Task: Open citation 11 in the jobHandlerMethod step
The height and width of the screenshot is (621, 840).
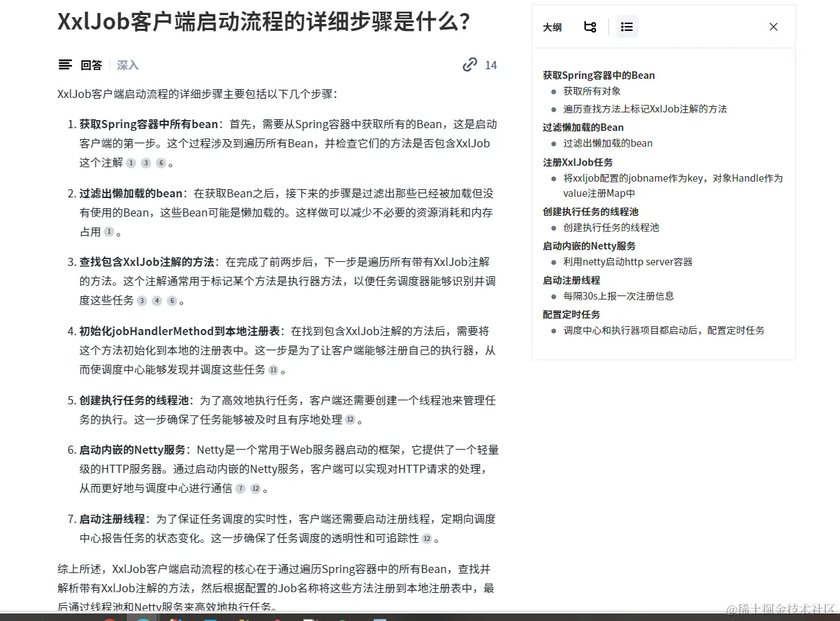Action: pyautogui.click(x=273, y=370)
